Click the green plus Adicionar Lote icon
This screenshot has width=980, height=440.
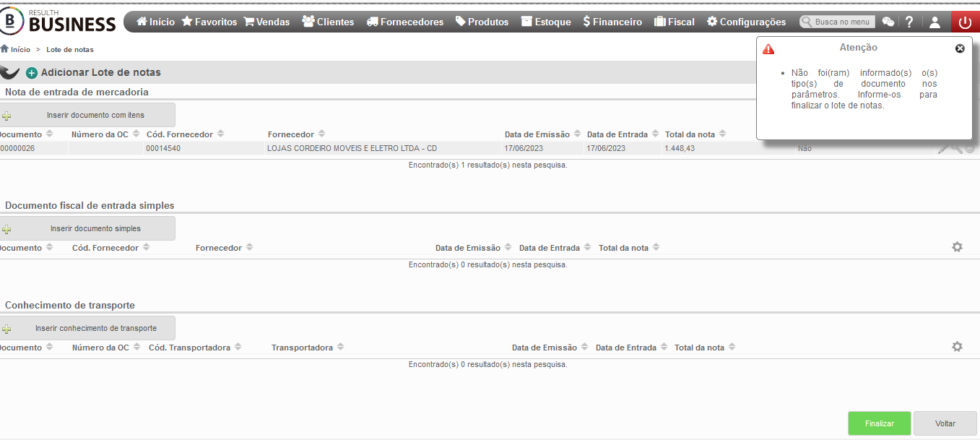coord(32,73)
